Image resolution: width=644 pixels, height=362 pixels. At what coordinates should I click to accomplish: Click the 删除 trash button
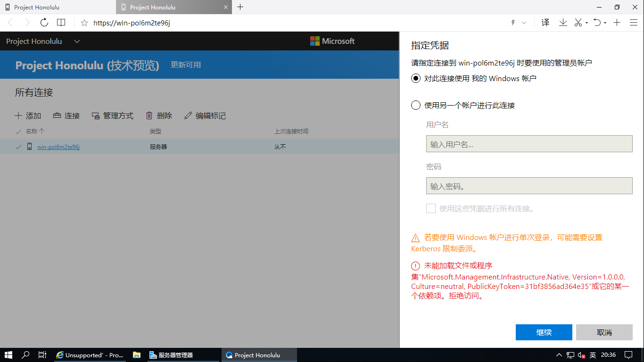(x=159, y=115)
